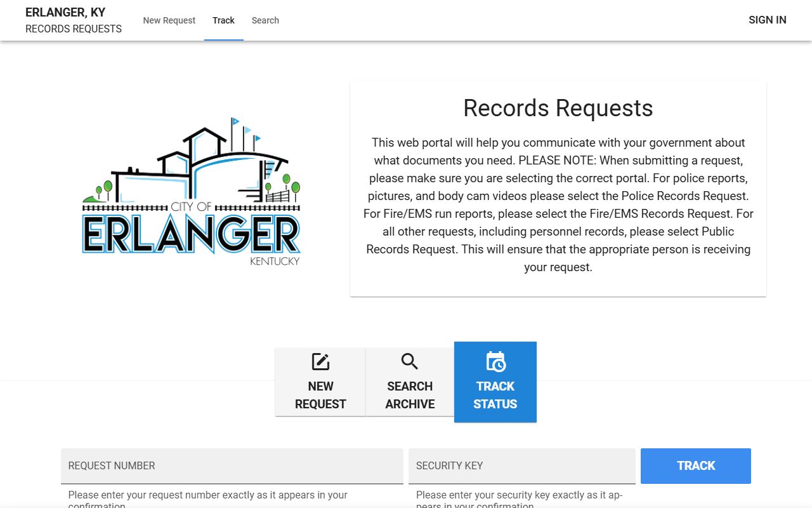Open the Search tab in header

tap(265, 20)
